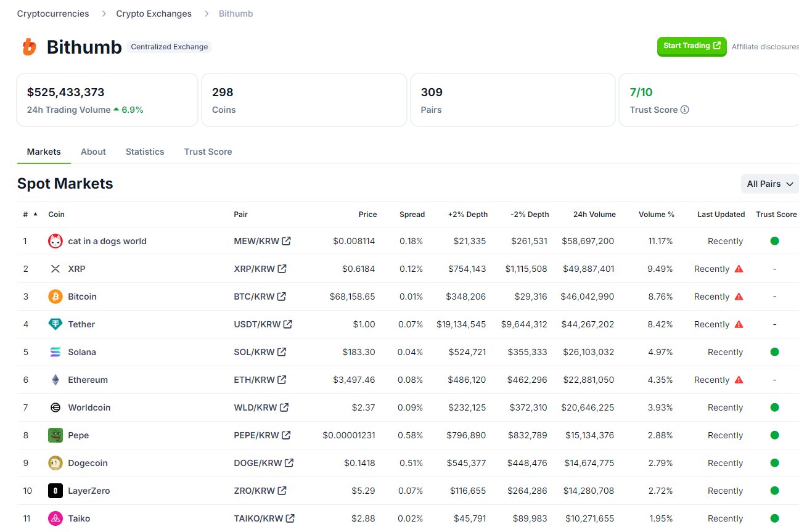This screenshot has height=532, width=799.
Task: Click the red warning icon in Tether row
Action: click(x=739, y=324)
